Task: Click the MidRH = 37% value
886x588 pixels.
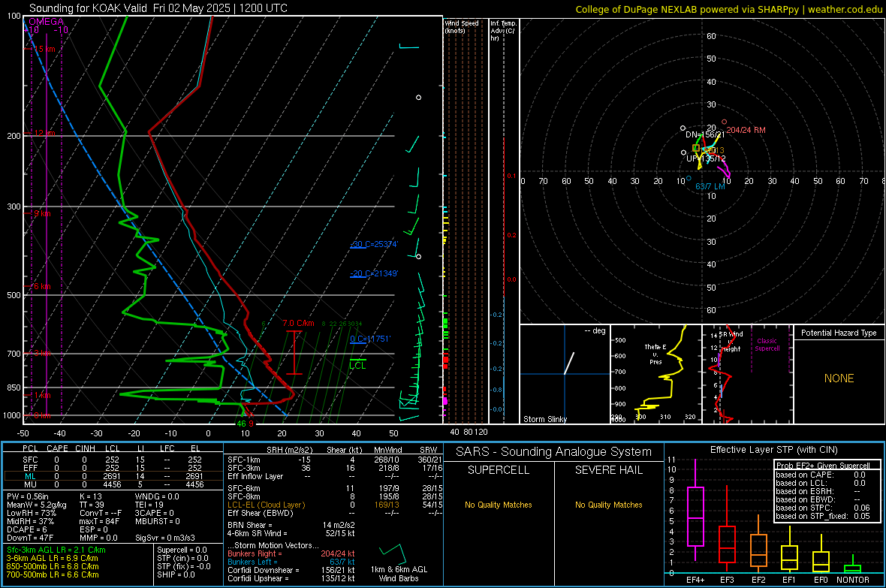Action: pyautogui.click(x=30, y=521)
